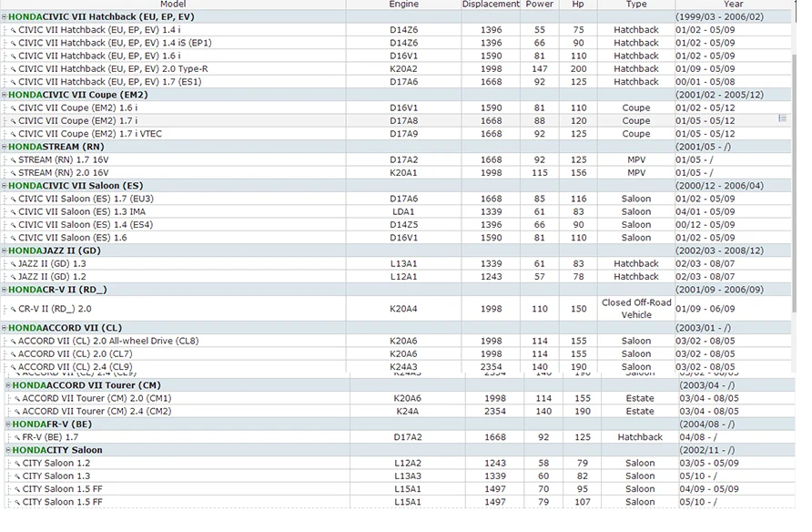The width and height of the screenshot is (812, 532).
Task: Click the CITY Saloon 1.5 FF row with 107 Hp
Action: tap(400, 502)
